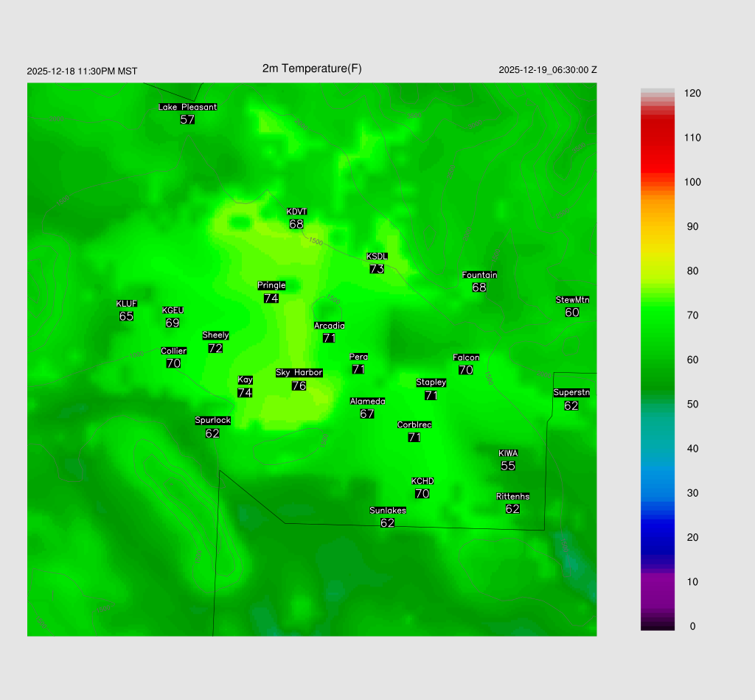The image size is (755, 700).
Task: Click the Sky Harbor station label
Action: (299, 373)
